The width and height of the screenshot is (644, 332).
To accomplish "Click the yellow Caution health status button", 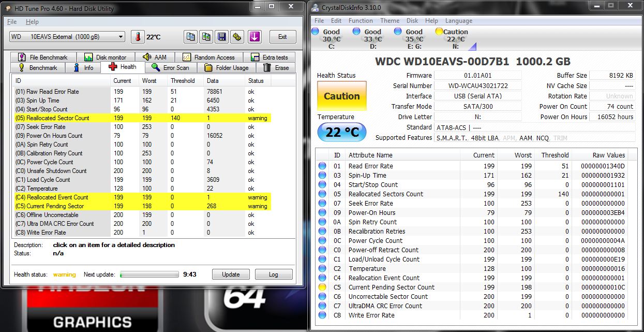I will [x=341, y=96].
